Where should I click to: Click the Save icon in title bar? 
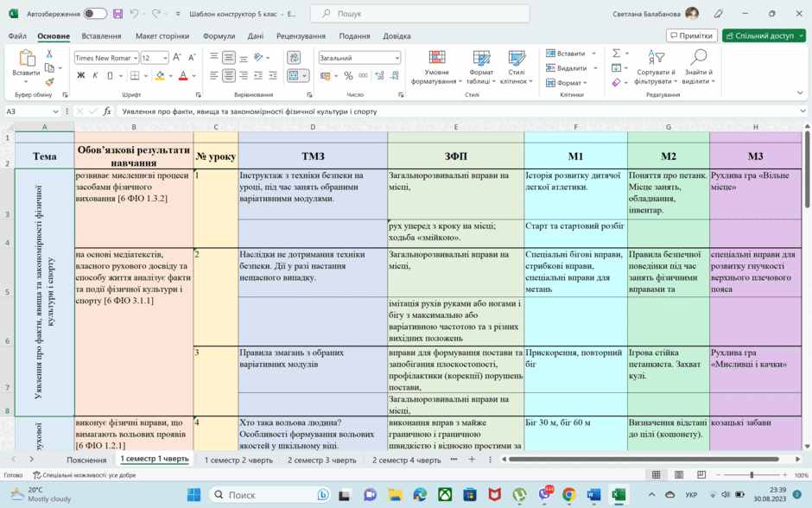tap(118, 14)
